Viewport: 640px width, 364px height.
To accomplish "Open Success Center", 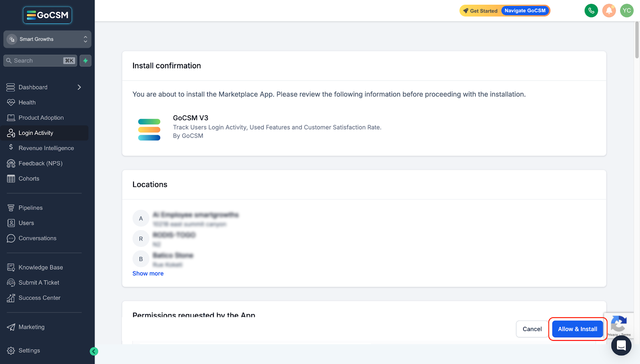I will tap(39, 298).
